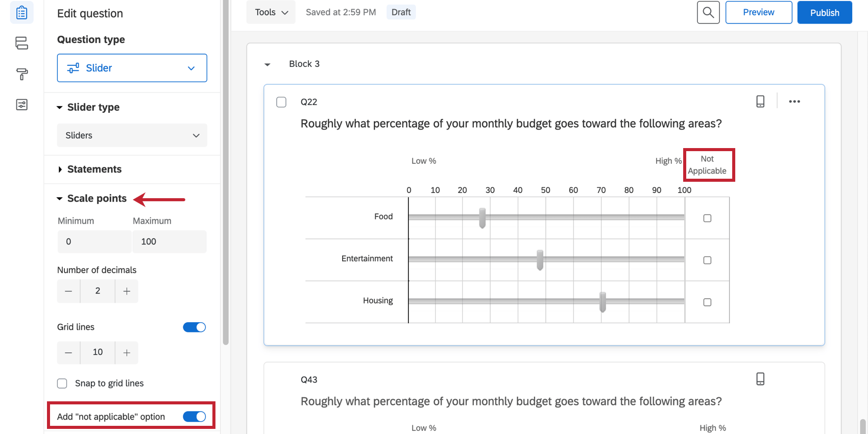Viewport: 868px width, 434px height.
Task: Open the search magnifier icon
Action: pos(708,12)
